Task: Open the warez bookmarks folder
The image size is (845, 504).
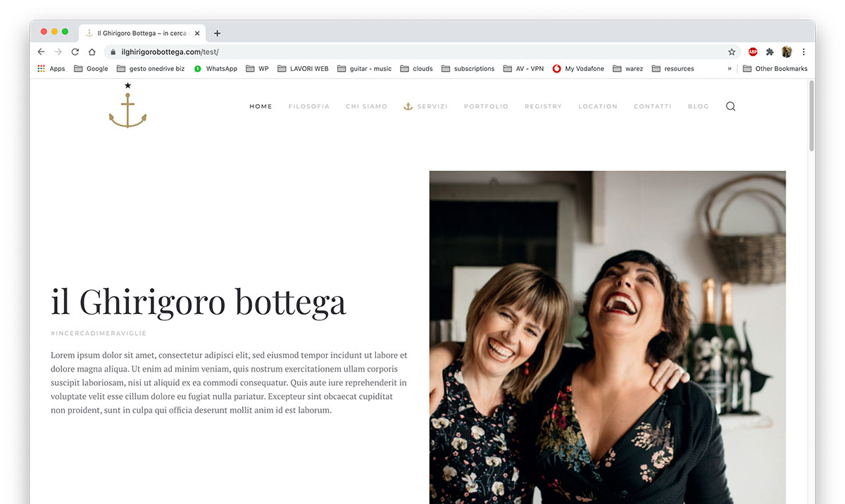Action: (628, 69)
